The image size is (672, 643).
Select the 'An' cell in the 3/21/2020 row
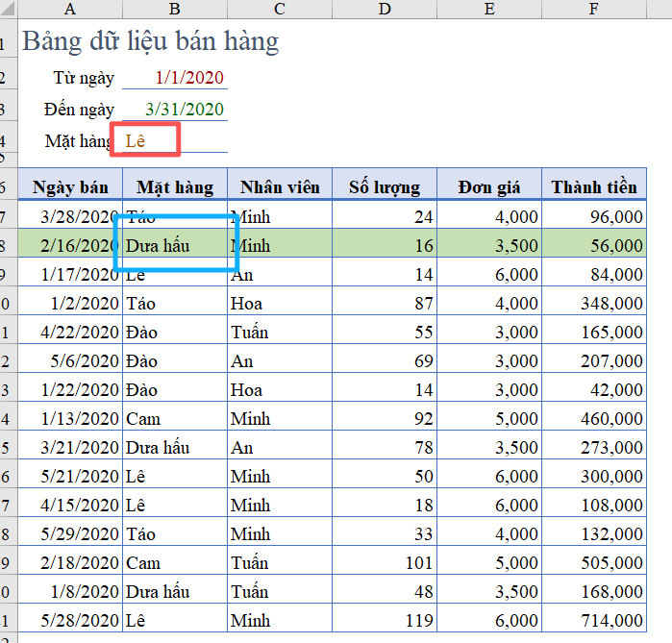(280, 447)
